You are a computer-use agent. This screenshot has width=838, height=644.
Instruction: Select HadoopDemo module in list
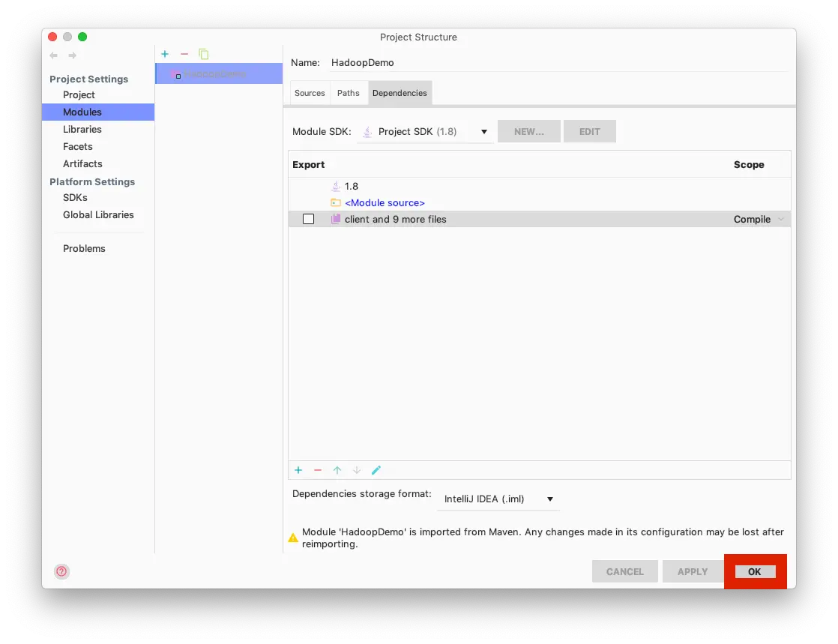coord(219,73)
